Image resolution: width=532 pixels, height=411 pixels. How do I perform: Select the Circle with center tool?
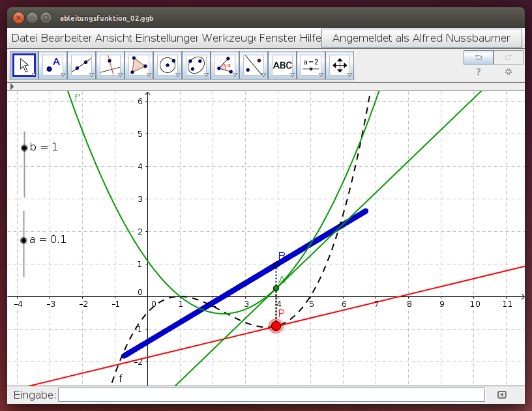[x=168, y=65]
